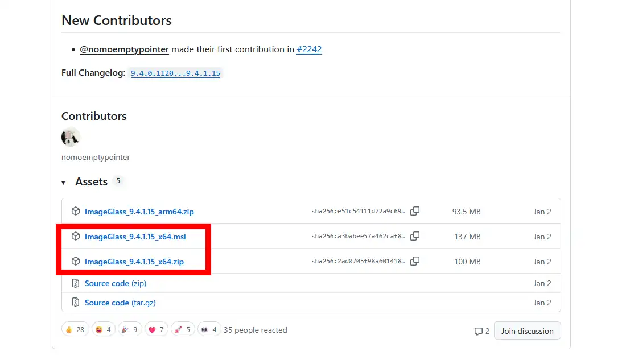Copy SHA256 hash for arm64.zip

pyautogui.click(x=415, y=212)
